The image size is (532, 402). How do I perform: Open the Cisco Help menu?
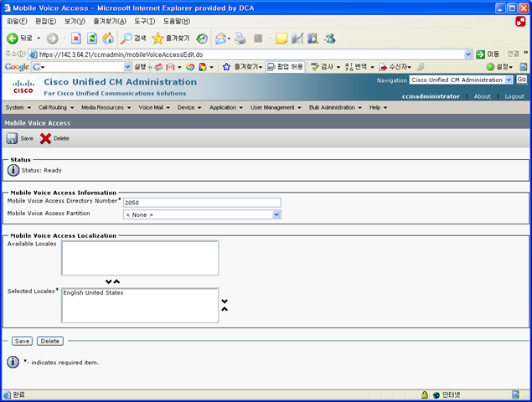click(x=379, y=107)
